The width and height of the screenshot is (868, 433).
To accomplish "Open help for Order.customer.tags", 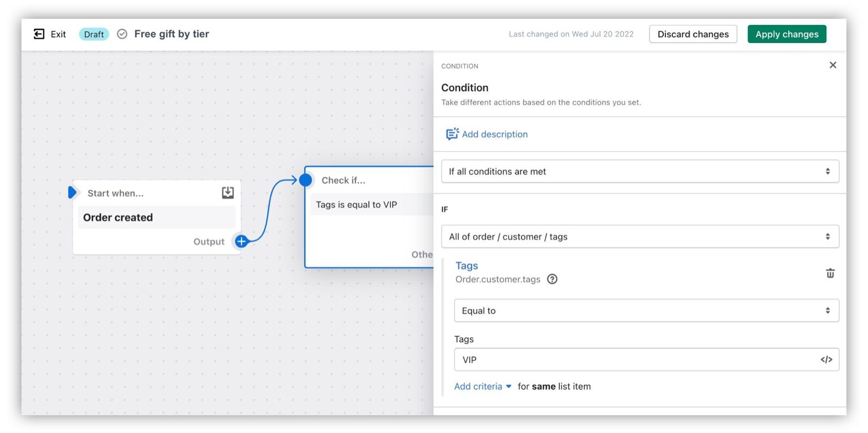I will (552, 279).
